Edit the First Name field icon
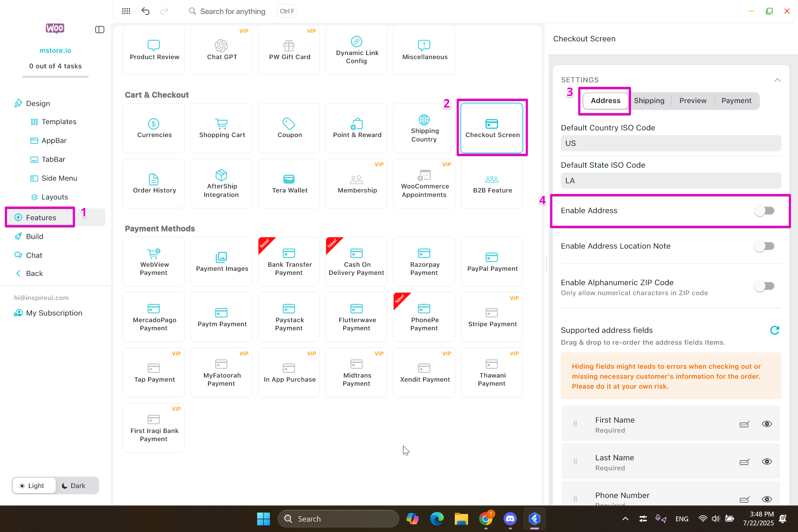The height and width of the screenshot is (532, 798). (x=744, y=424)
